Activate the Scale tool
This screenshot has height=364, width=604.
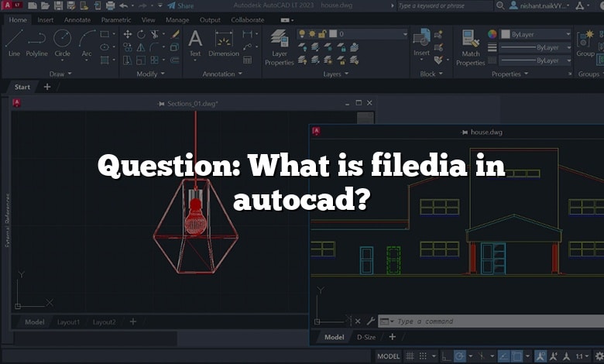141,60
